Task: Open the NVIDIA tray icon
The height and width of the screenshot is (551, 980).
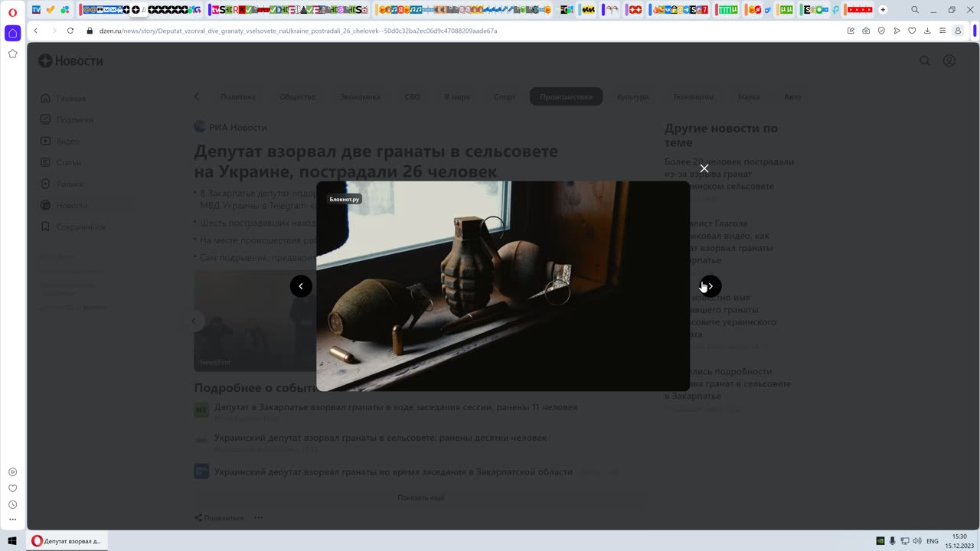Action: tap(880, 541)
